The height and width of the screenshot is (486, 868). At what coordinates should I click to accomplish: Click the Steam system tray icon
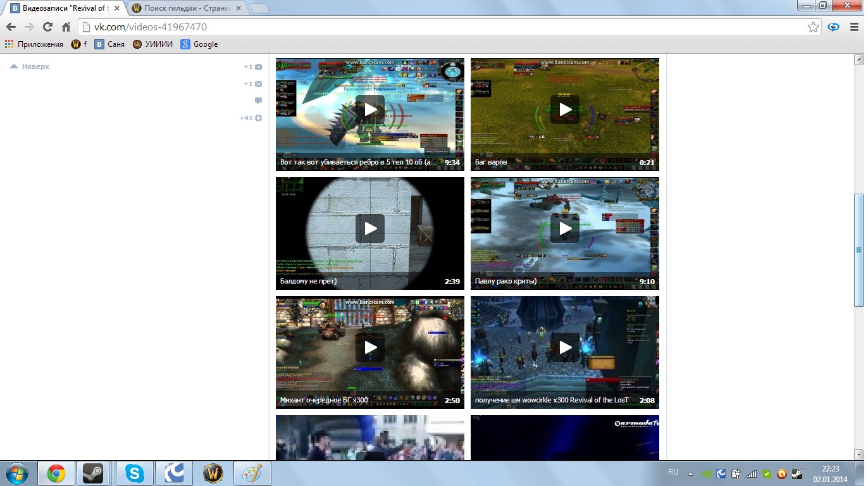pos(797,473)
